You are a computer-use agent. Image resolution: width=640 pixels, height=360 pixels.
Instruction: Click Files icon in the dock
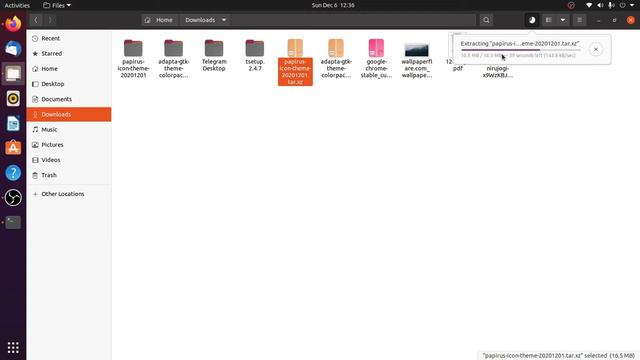13,74
